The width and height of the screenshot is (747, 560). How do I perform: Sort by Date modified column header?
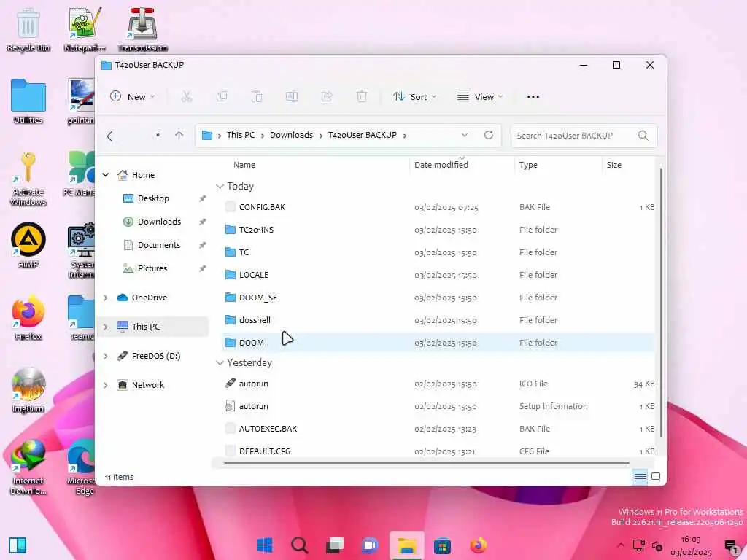(x=441, y=165)
